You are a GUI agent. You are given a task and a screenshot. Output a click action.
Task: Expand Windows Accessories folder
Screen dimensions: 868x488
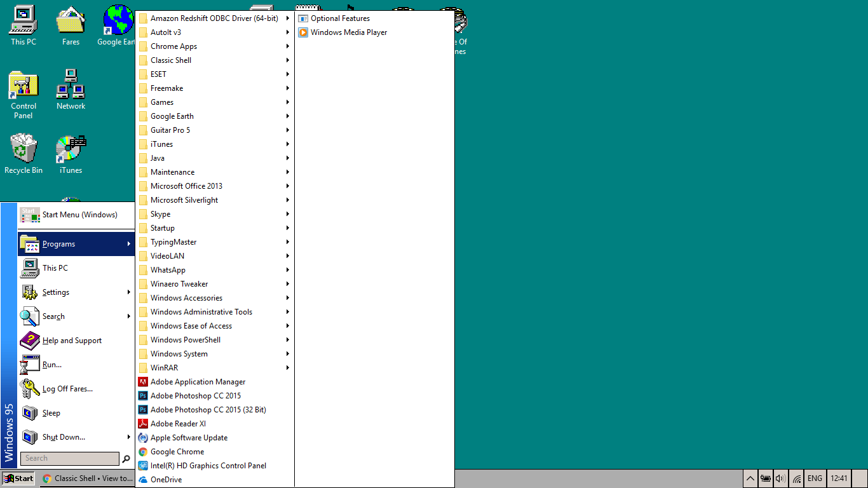click(x=215, y=298)
